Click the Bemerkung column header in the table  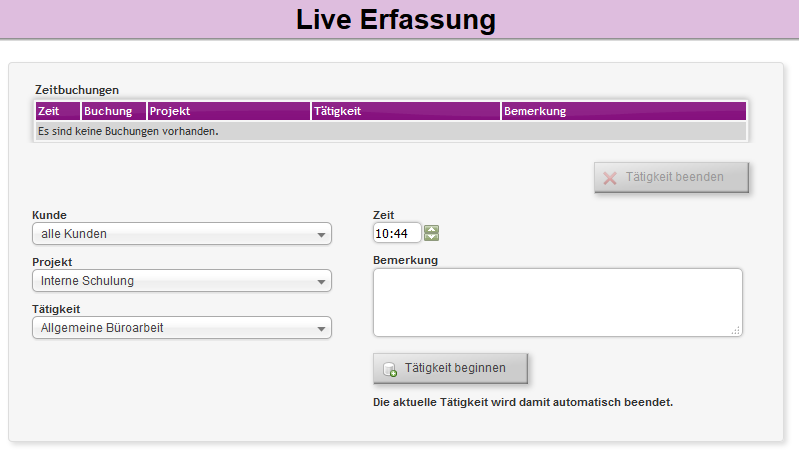click(x=623, y=111)
